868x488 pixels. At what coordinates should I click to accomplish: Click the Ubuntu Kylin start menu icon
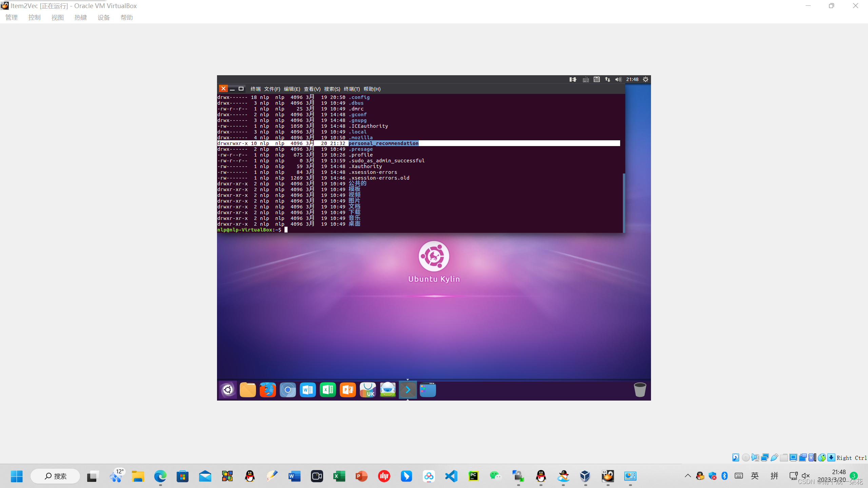(x=228, y=390)
